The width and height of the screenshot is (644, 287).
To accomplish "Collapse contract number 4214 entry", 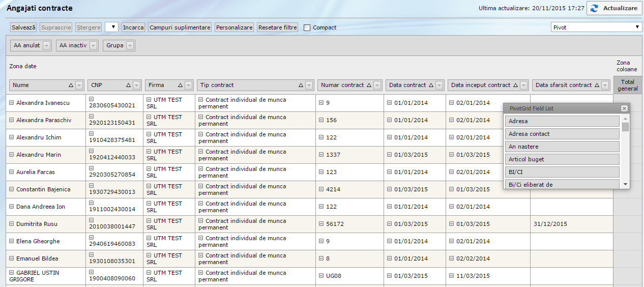I will coord(321,189).
